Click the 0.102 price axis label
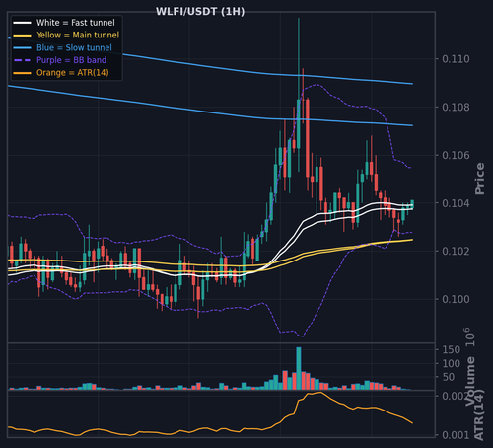 point(456,252)
